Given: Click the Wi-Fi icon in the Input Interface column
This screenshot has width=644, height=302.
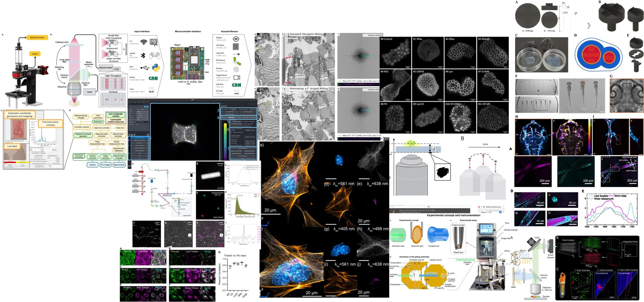Looking at the screenshot, I should (144, 42).
